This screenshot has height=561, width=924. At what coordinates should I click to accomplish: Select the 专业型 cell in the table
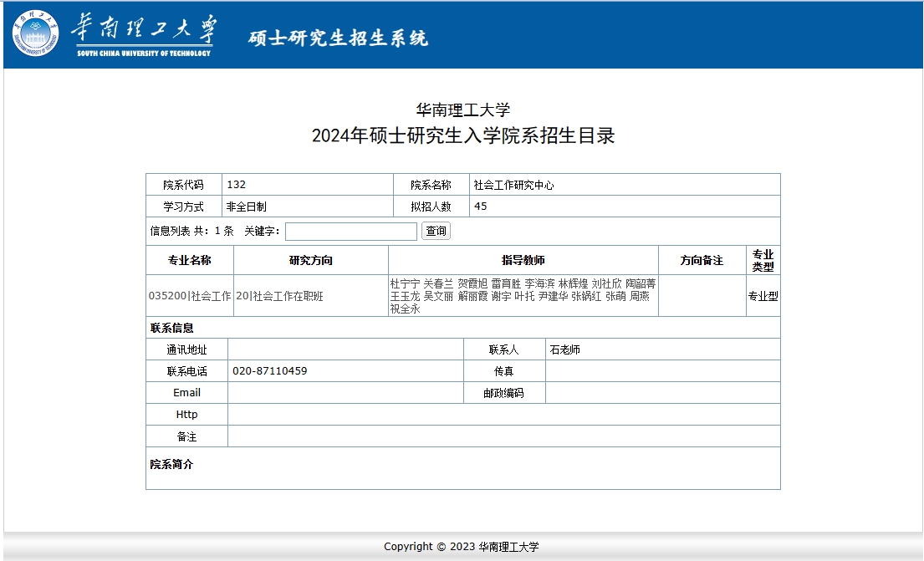click(763, 296)
